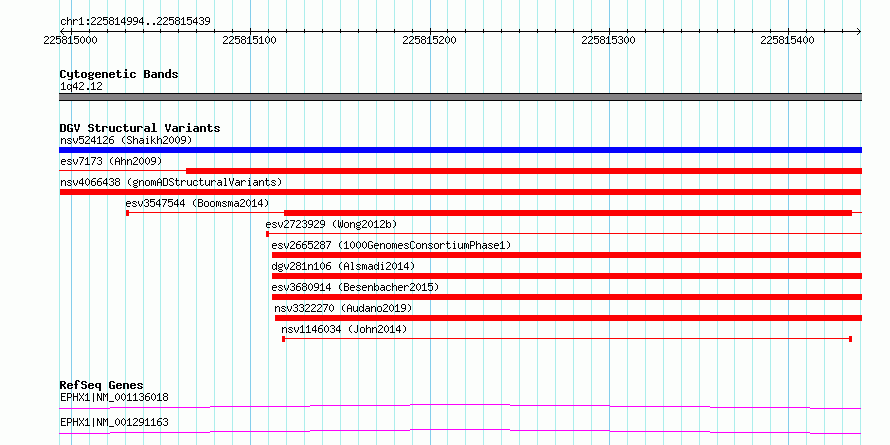
Task: Click the 225815300 ruler coordinate
Action: 609,40
